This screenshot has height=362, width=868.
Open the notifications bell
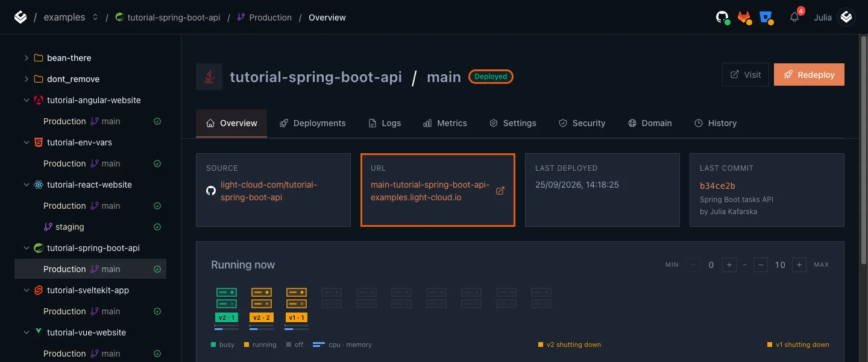794,17
